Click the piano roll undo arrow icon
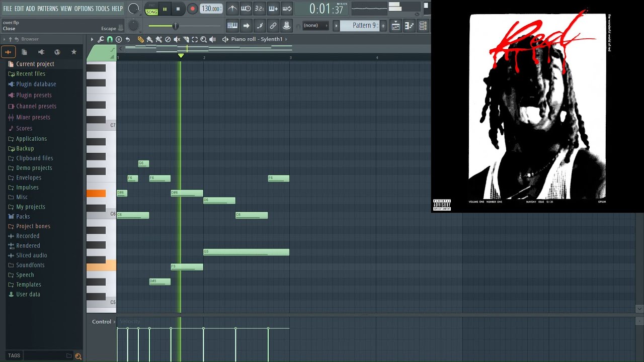 point(128,39)
